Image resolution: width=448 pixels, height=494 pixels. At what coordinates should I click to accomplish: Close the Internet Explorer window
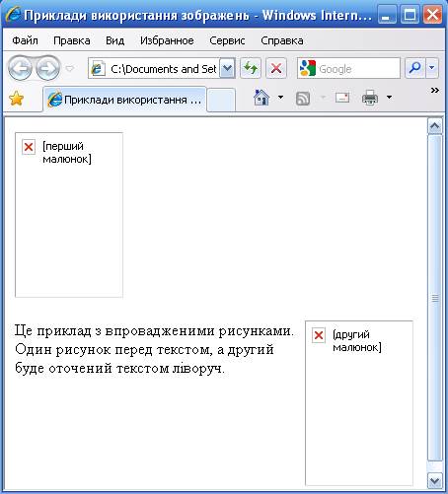pos(432,15)
